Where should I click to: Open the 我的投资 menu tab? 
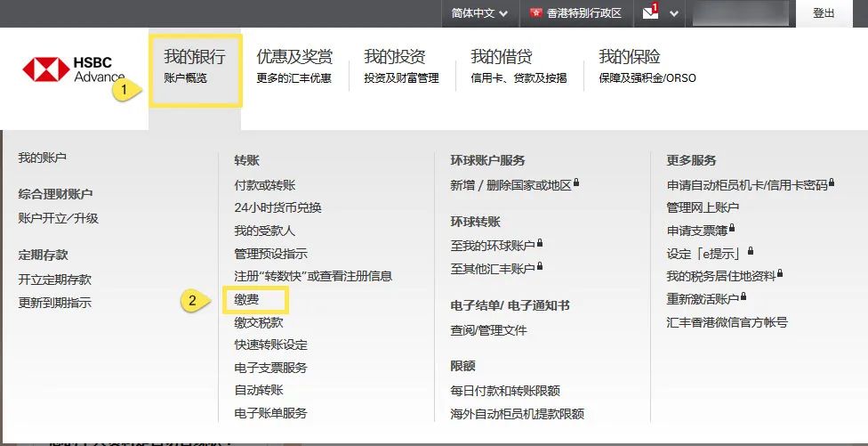tap(401, 65)
